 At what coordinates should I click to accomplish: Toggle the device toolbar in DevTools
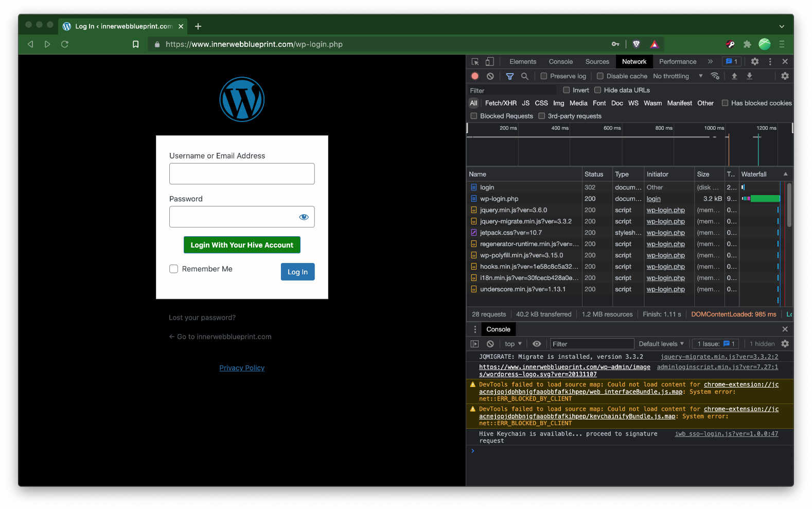[x=490, y=62]
